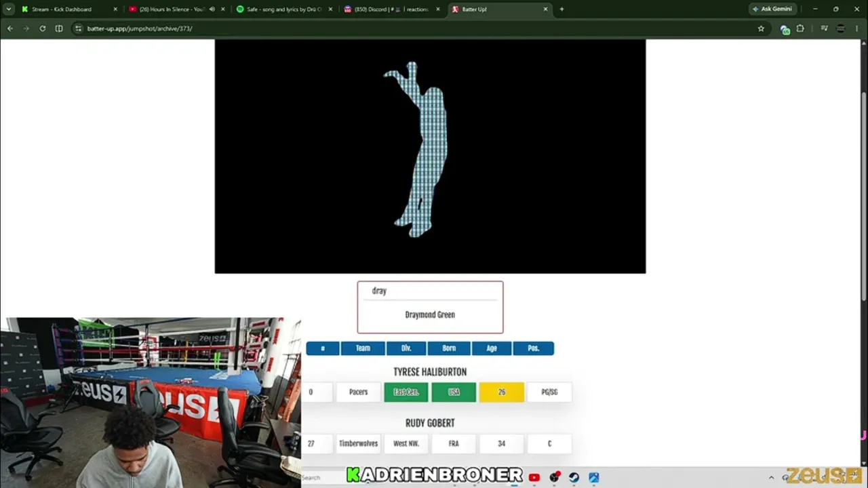Click the 'Pacers' team cell
The image size is (868, 488).
tap(359, 392)
